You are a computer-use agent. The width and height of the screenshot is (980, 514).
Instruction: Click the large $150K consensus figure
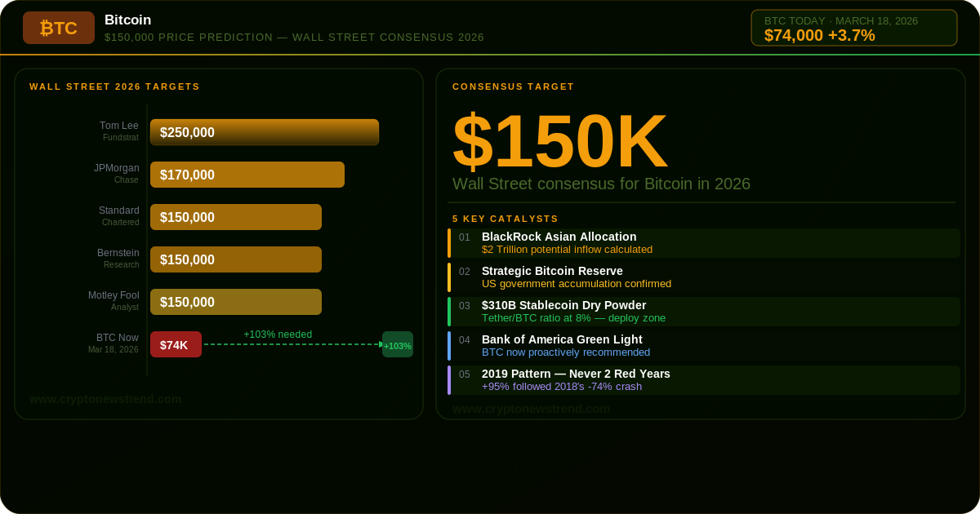(559, 142)
